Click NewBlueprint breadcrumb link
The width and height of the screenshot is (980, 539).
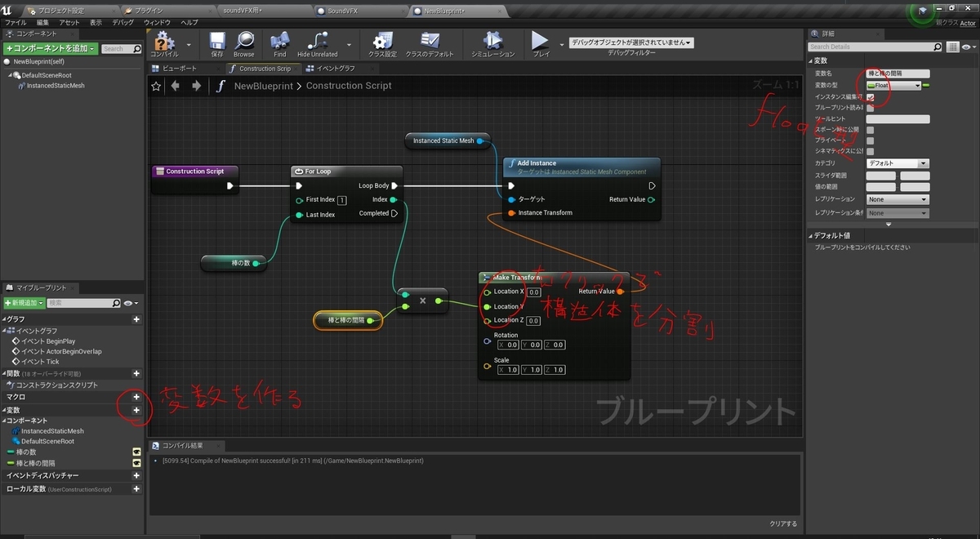(x=264, y=86)
